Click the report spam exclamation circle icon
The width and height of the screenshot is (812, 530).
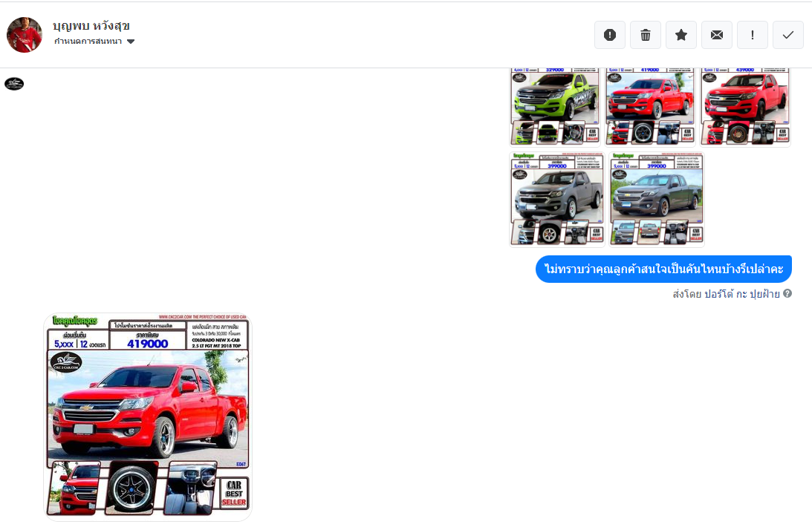pos(609,35)
